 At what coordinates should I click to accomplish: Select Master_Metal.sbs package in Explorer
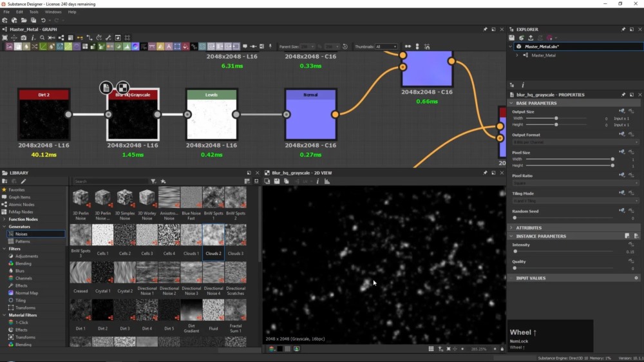point(542,46)
